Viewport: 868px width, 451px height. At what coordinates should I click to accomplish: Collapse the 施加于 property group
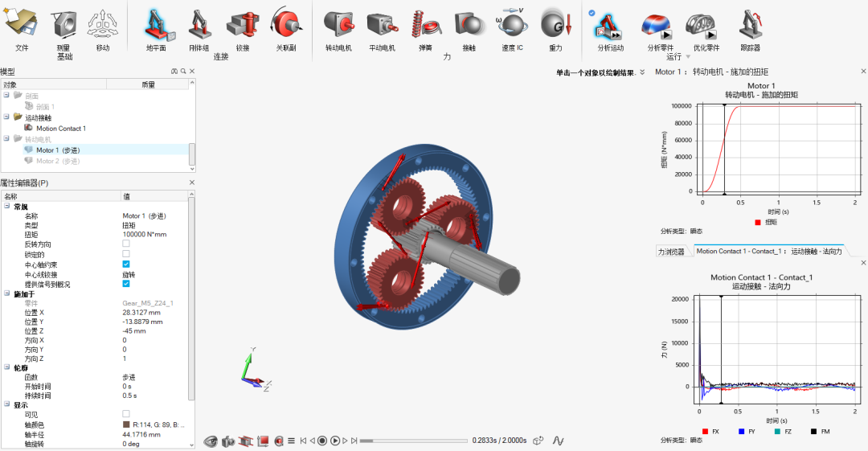(x=7, y=293)
